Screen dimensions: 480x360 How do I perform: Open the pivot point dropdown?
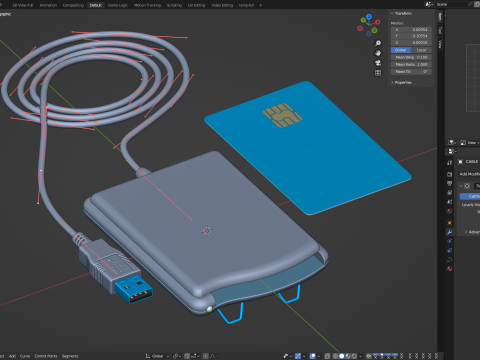[x=176, y=356]
